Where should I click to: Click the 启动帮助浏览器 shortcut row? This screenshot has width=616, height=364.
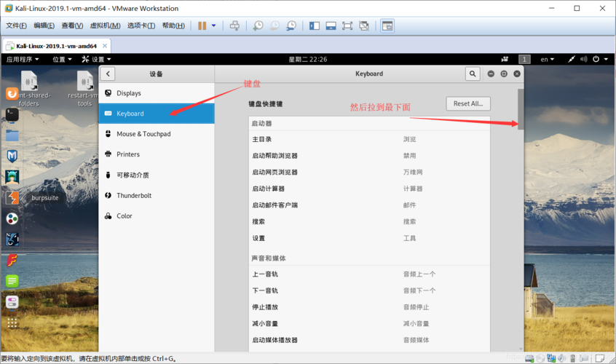pyautogui.click(x=369, y=156)
